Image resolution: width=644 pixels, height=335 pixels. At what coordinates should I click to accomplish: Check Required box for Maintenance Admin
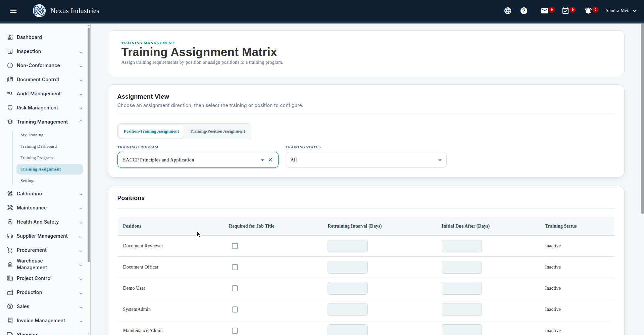[x=235, y=331]
